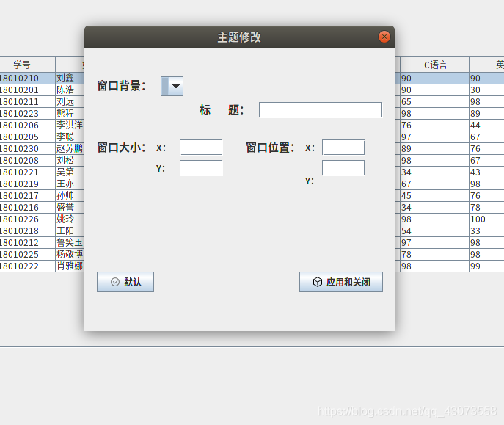Click name cell 熊程 in table
This screenshot has height=425, width=504.
pyautogui.click(x=70, y=114)
